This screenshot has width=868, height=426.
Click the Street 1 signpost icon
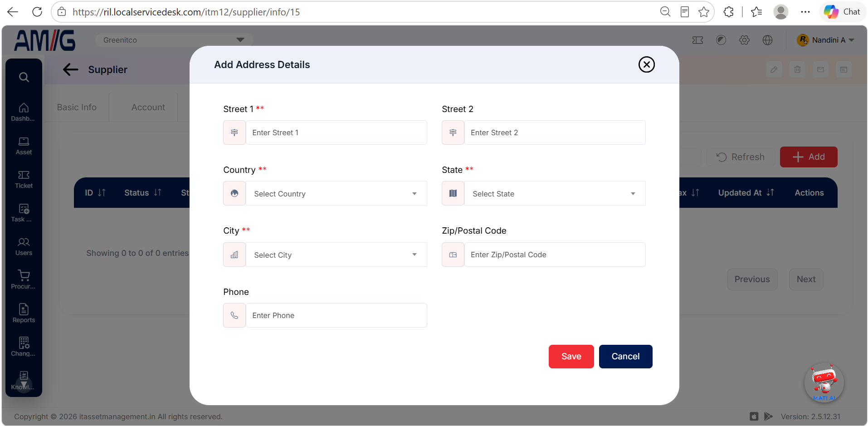click(x=234, y=132)
